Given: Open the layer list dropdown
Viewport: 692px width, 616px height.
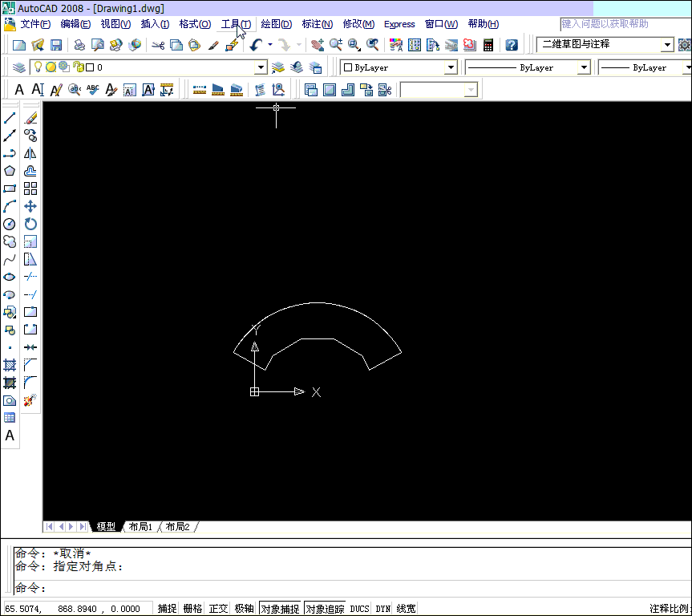Looking at the screenshot, I should coord(261,67).
